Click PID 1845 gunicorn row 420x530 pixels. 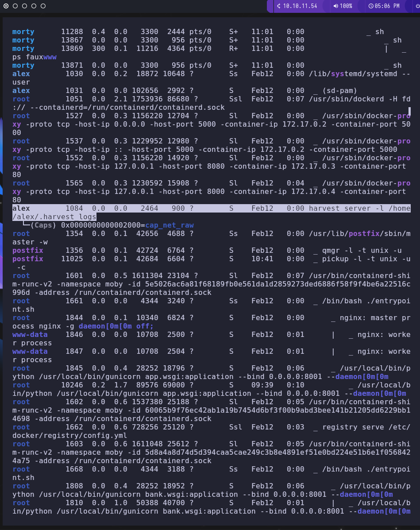(x=74, y=368)
